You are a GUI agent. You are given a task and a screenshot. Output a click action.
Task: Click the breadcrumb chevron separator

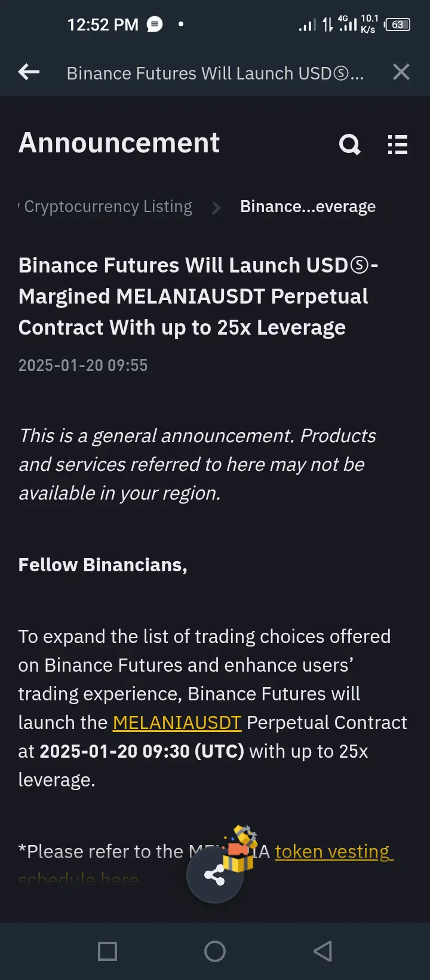coord(216,207)
